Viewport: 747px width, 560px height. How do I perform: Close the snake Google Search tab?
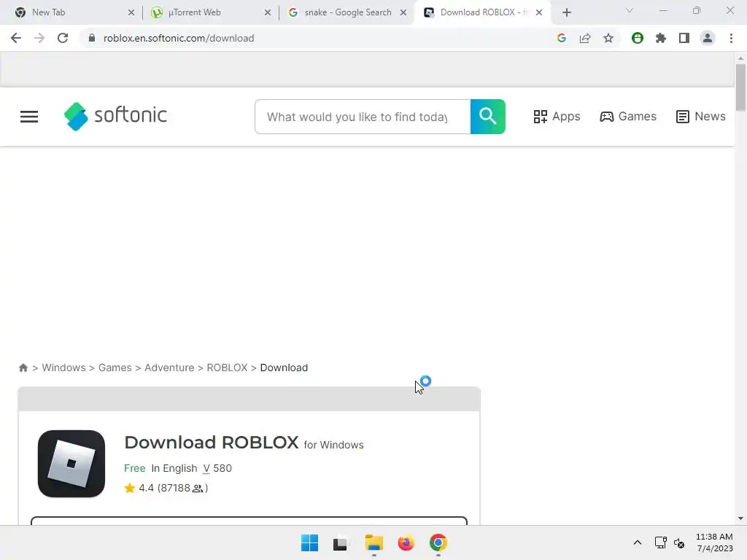[x=403, y=12]
